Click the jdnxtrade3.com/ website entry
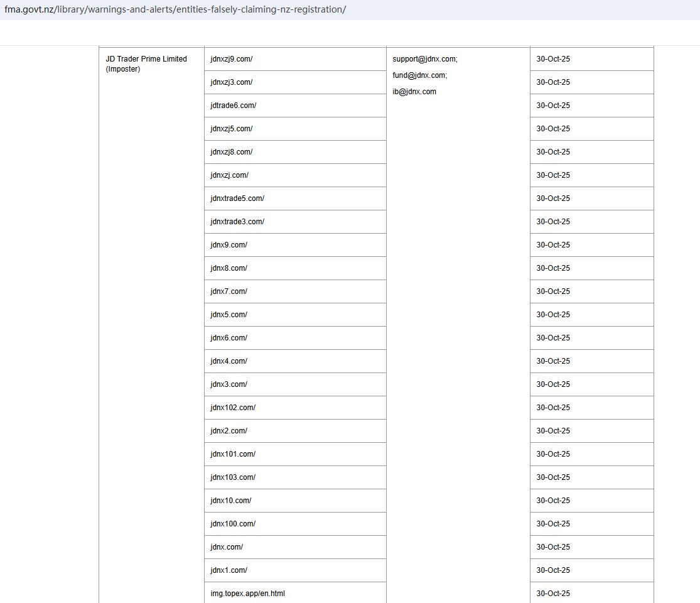This screenshot has width=700, height=603. pyautogui.click(x=237, y=222)
